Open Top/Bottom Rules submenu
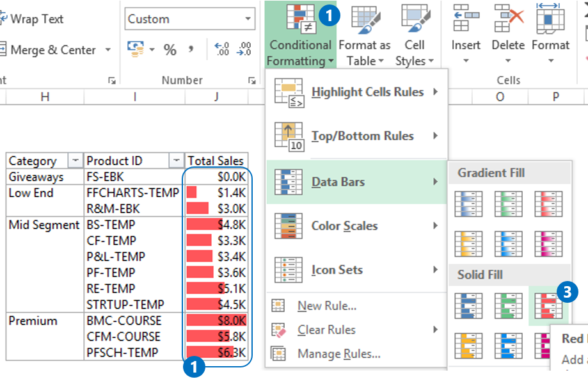Screen dimensions: 588x386 tap(356, 136)
